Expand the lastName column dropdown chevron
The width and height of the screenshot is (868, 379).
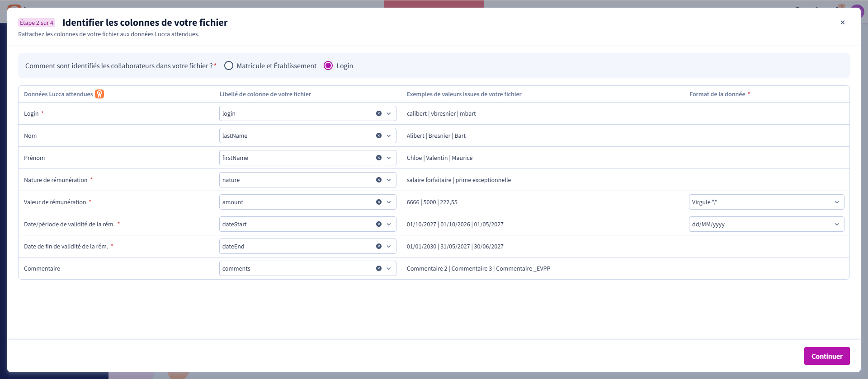389,136
